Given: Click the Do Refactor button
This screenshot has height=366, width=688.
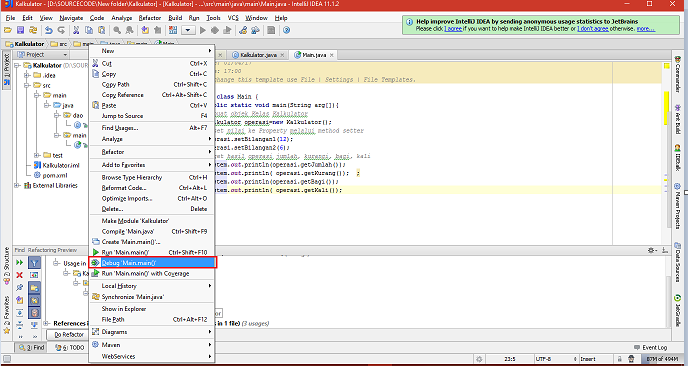Looking at the screenshot, I should coord(69,335).
